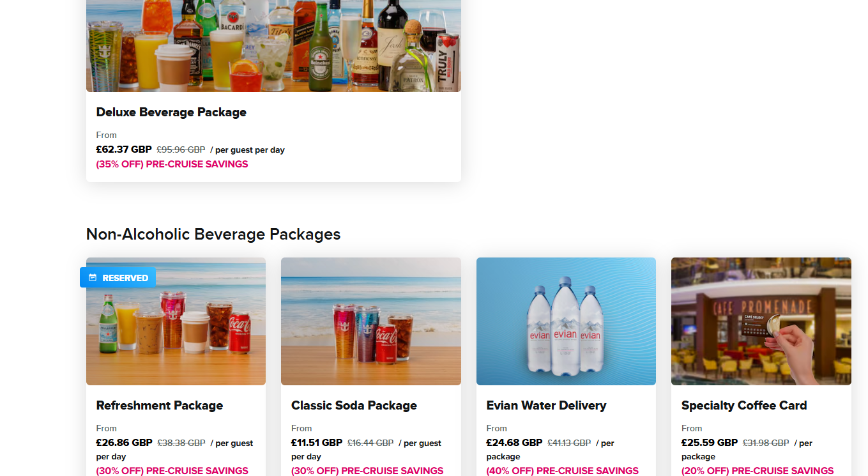The width and height of the screenshot is (868, 476).
Task: Click the £62.37 GBP Deluxe package price
Action: pyautogui.click(x=124, y=150)
